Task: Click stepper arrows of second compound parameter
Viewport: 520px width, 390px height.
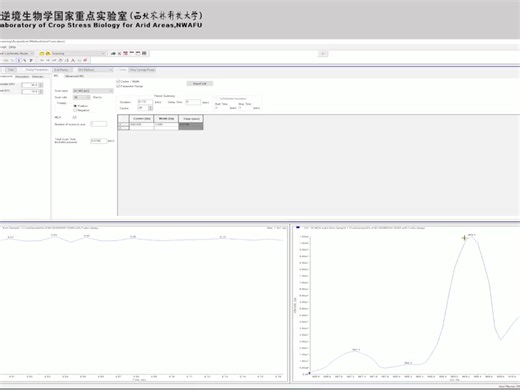Action: pyautogui.click(x=41, y=91)
